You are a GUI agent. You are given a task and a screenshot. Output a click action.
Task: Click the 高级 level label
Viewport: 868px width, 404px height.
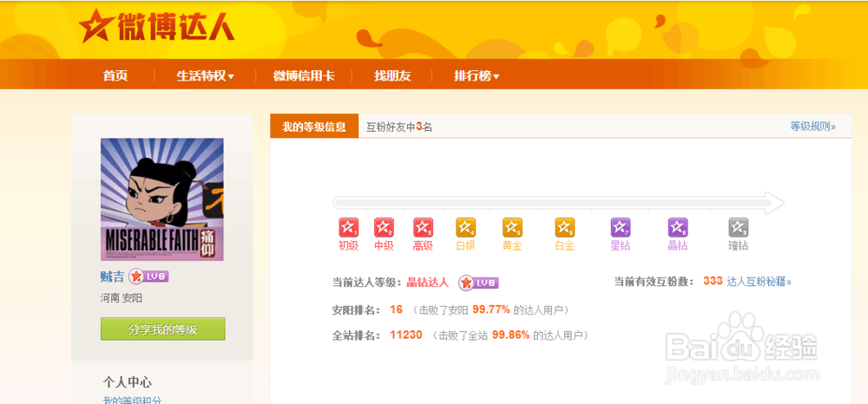(x=423, y=246)
